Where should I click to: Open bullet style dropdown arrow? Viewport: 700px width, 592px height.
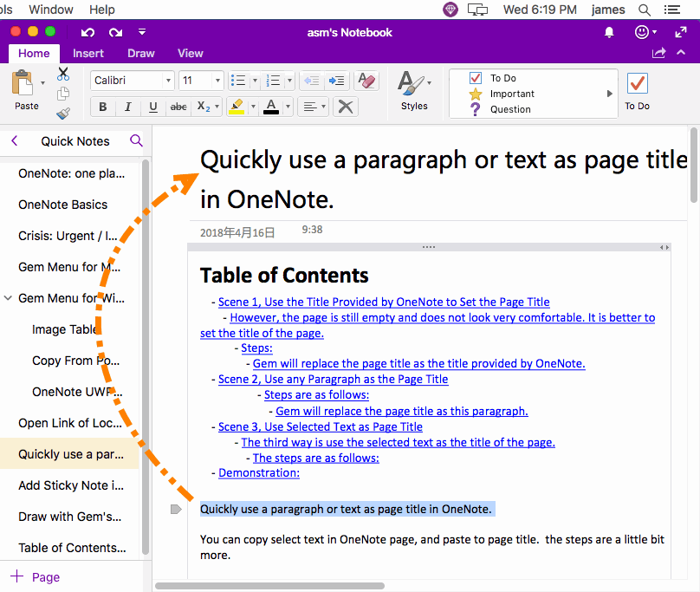tap(256, 81)
